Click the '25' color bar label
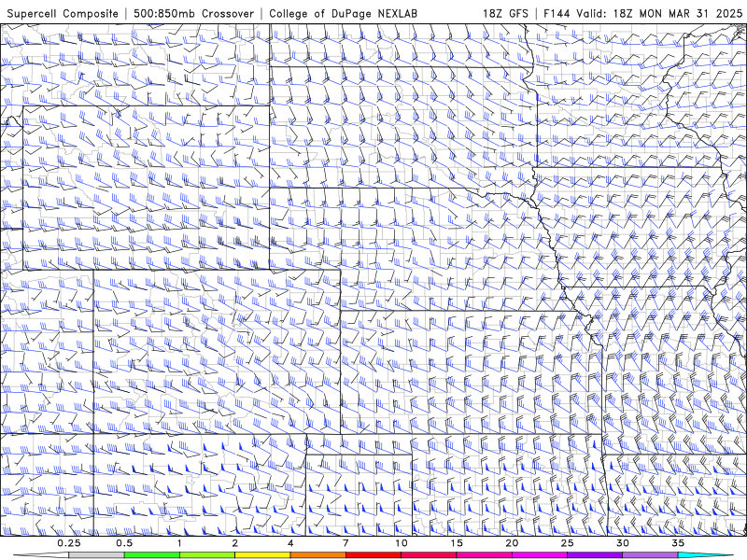Viewport: 747px width, 560px height. coord(567,543)
